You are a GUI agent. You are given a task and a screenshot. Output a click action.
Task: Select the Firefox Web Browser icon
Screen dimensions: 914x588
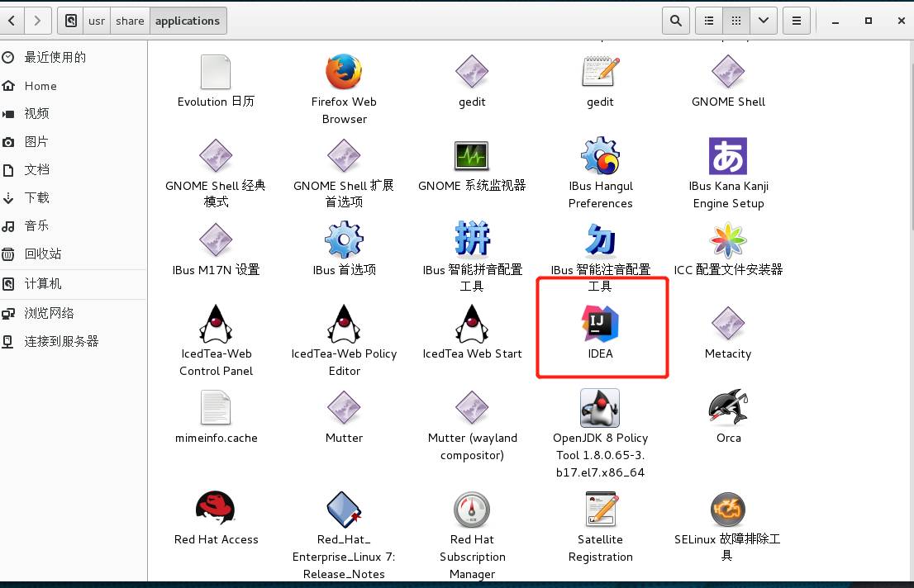click(344, 72)
